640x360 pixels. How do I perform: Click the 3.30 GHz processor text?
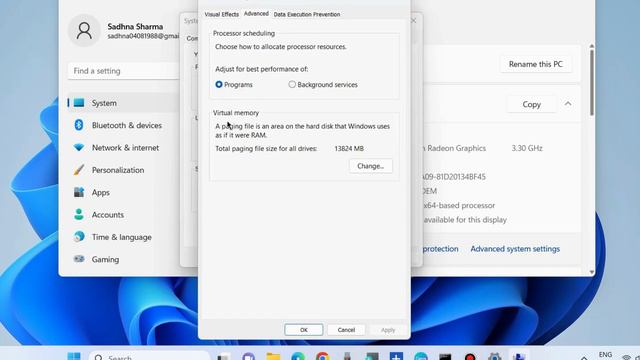coord(527,148)
